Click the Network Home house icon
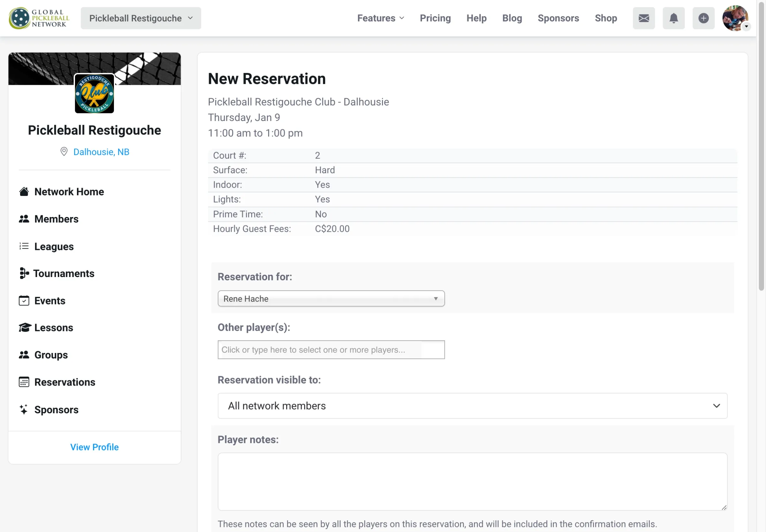The height and width of the screenshot is (532, 766). pos(24,192)
